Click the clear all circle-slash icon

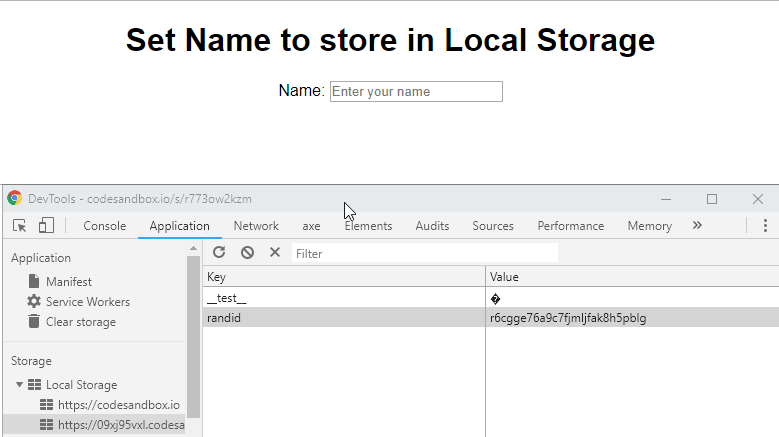[x=247, y=253]
